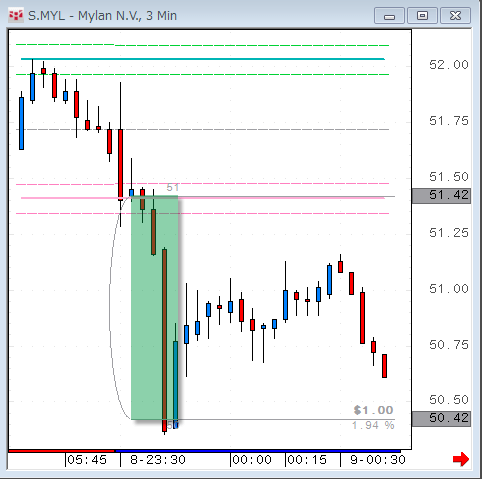
Task: Click the 51.42 price marker label
Action: click(x=441, y=195)
